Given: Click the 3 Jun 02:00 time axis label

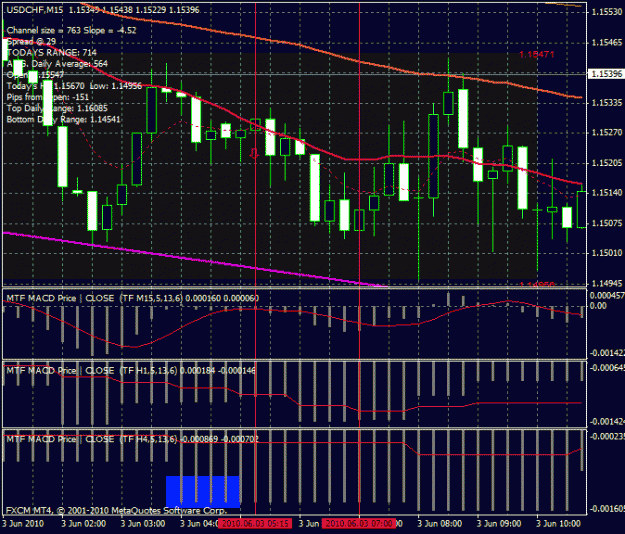Looking at the screenshot, I should [x=84, y=523].
